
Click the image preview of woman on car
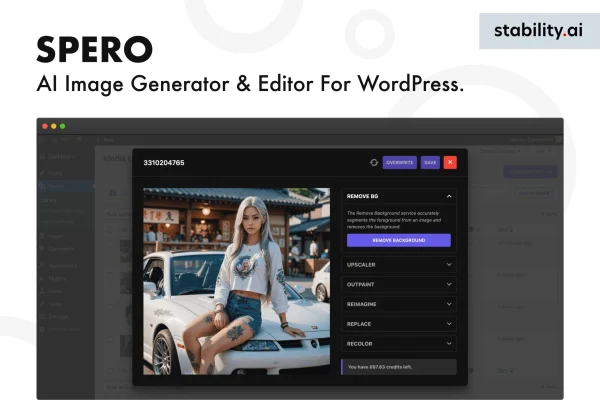click(236, 281)
